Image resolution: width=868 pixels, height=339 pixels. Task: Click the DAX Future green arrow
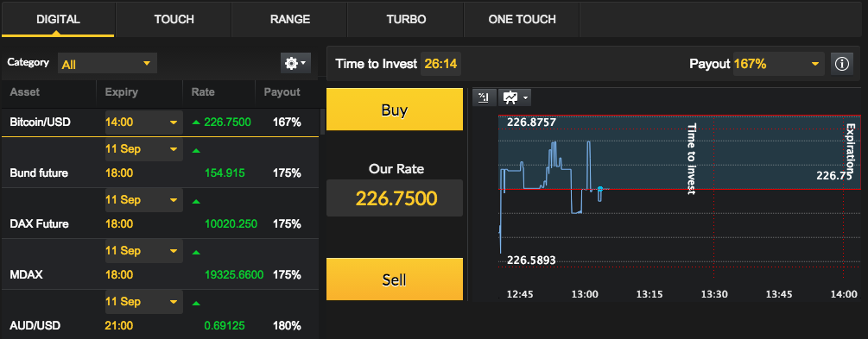[x=195, y=201]
